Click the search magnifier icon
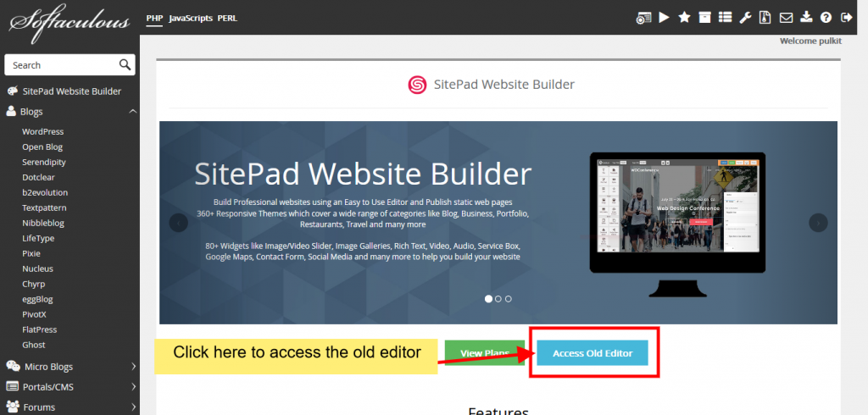 tap(125, 64)
